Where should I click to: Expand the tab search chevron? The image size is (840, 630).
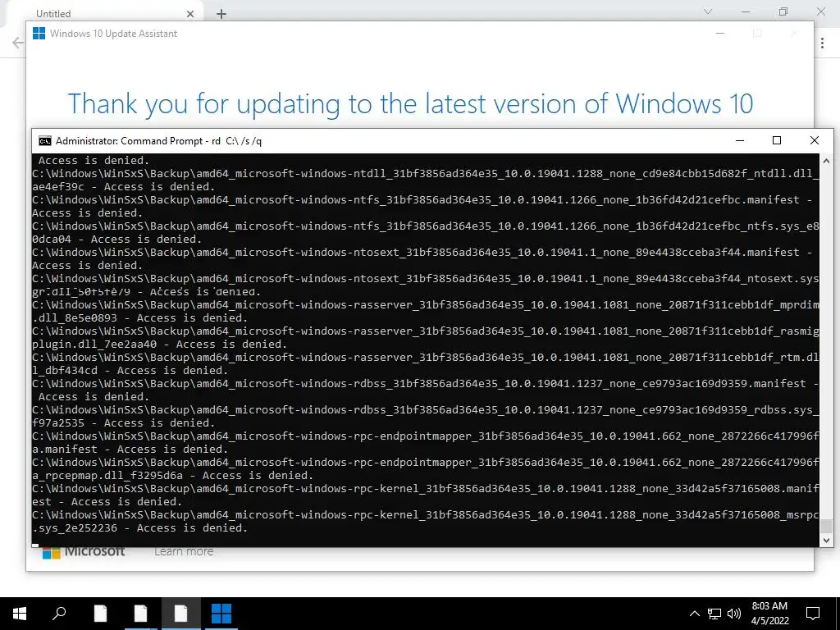pyautogui.click(x=708, y=11)
